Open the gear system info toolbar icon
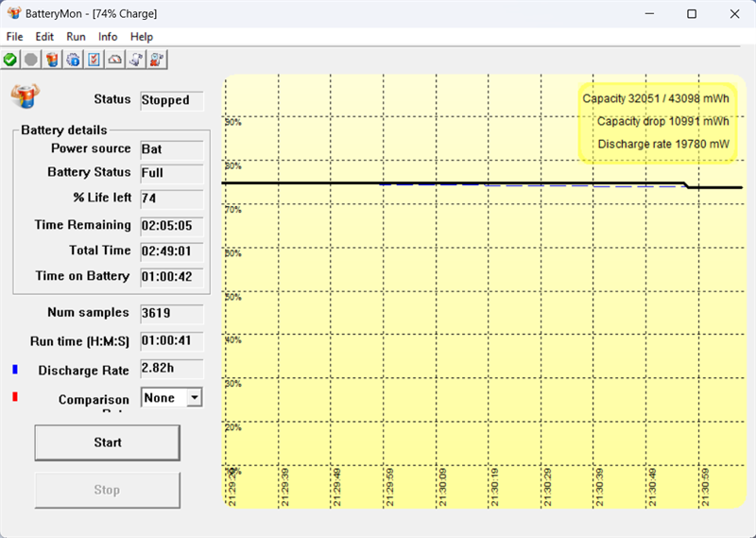This screenshot has height=538, width=756. click(73, 60)
